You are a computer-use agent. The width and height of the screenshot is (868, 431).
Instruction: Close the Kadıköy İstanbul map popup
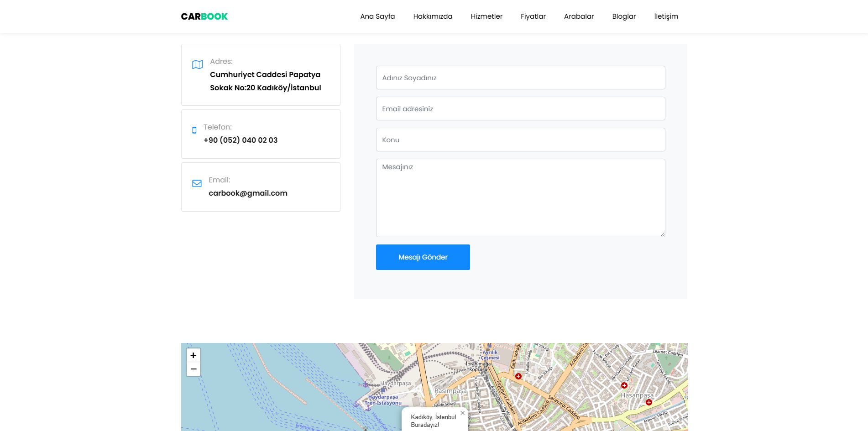pyautogui.click(x=462, y=412)
